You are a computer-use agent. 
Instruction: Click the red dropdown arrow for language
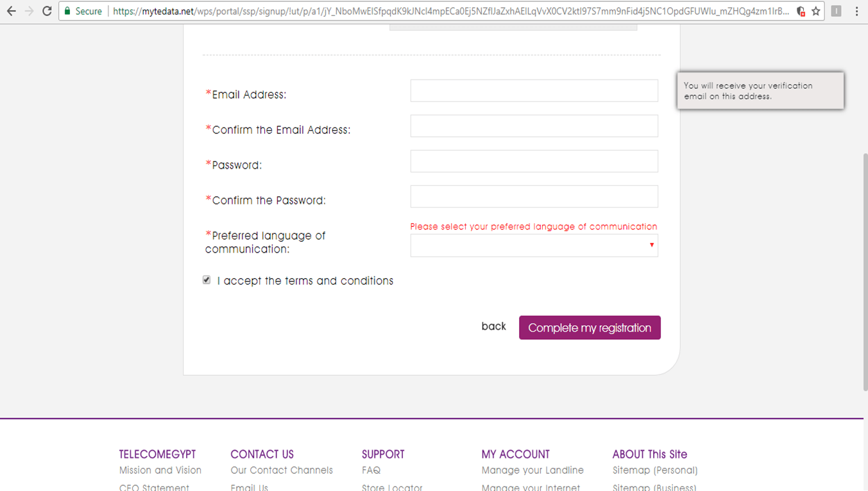pos(652,246)
